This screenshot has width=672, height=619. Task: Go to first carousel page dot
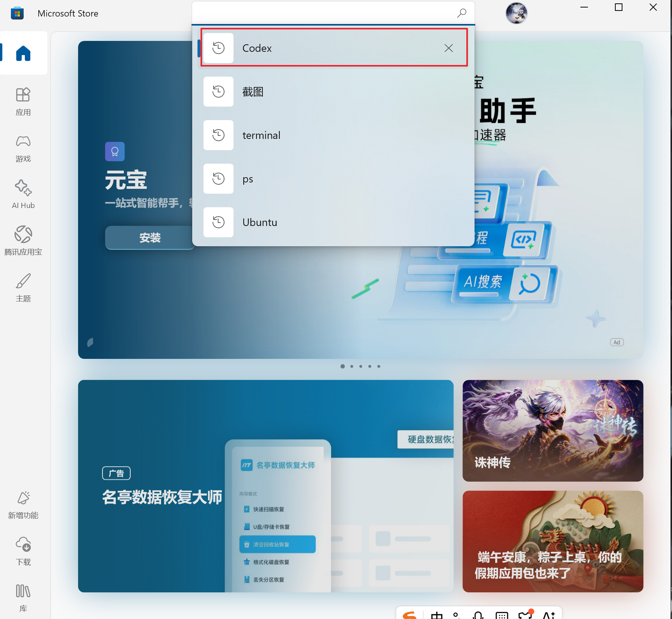342,366
